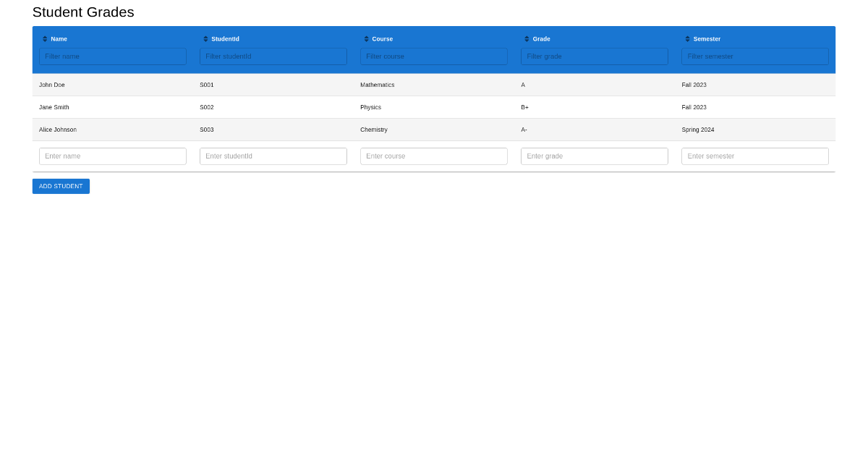The height and width of the screenshot is (456, 868).
Task: Sort the table by the Grade column
Action: click(x=542, y=39)
